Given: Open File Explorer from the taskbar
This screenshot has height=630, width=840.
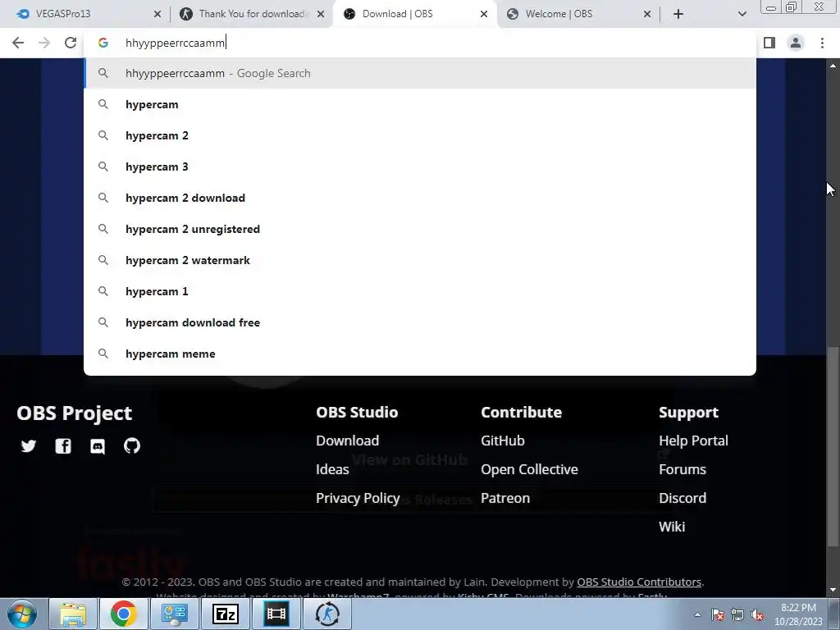Looking at the screenshot, I should [73, 614].
